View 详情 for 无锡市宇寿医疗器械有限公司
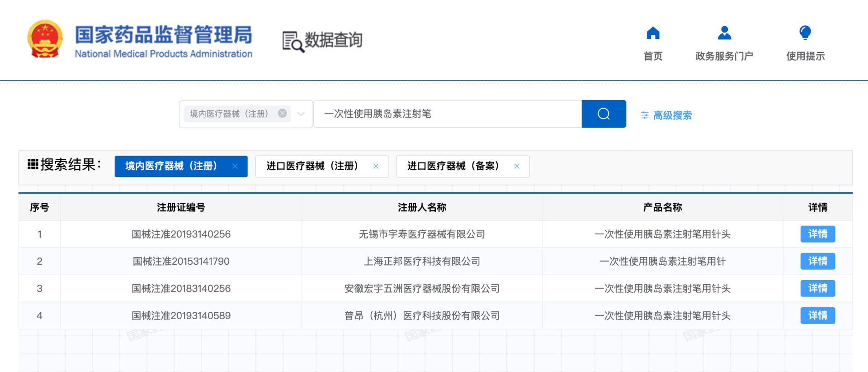 (818, 234)
